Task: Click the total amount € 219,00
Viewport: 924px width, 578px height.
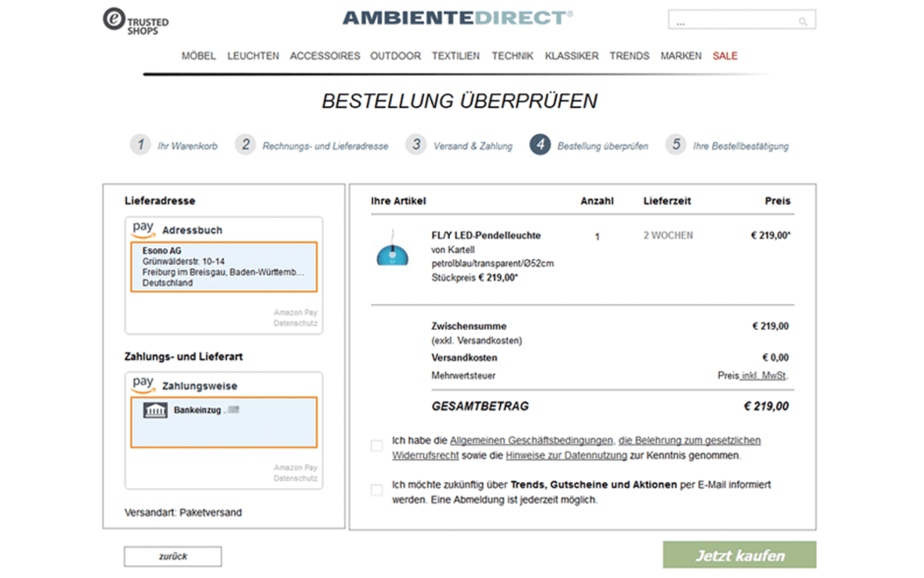Action: (x=766, y=406)
